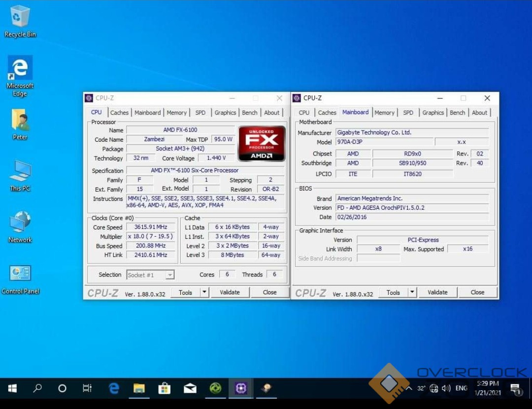Expand the Socket #1 selection dropdown

click(169, 275)
